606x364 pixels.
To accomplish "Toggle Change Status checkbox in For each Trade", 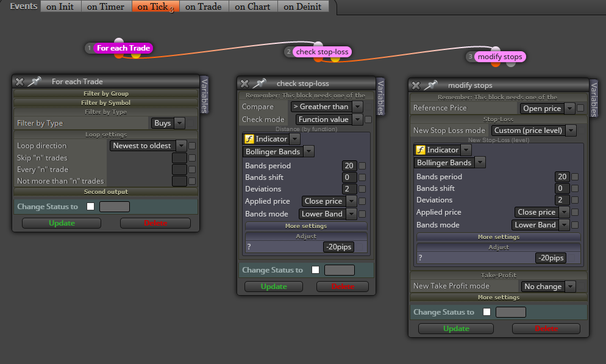I will tap(90, 206).
